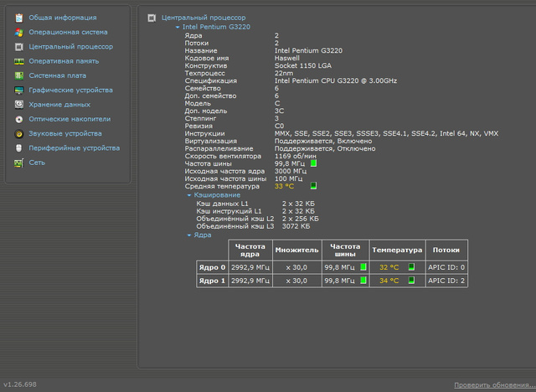The height and width of the screenshot is (392, 536).
Task: Click the Общая информация clipboard icon
Action: 18,18
